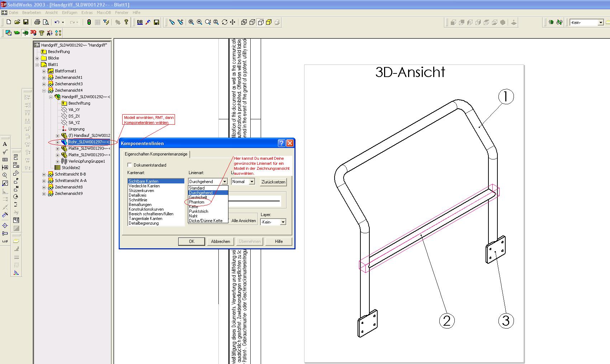Click balloon number 2 in drawing
This screenshot has height=364, width=610.
point(447,321)
